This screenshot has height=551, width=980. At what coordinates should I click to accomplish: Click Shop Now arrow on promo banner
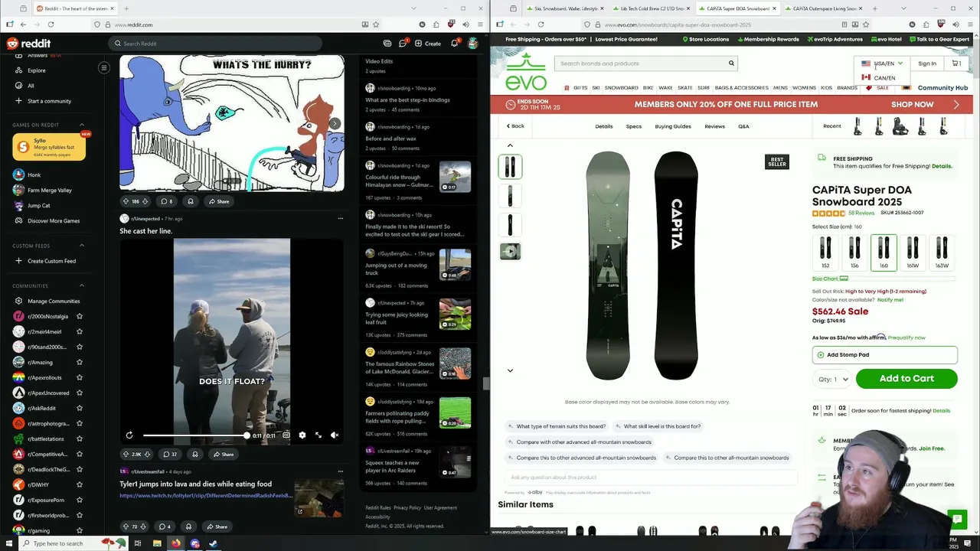click(955, 104)
